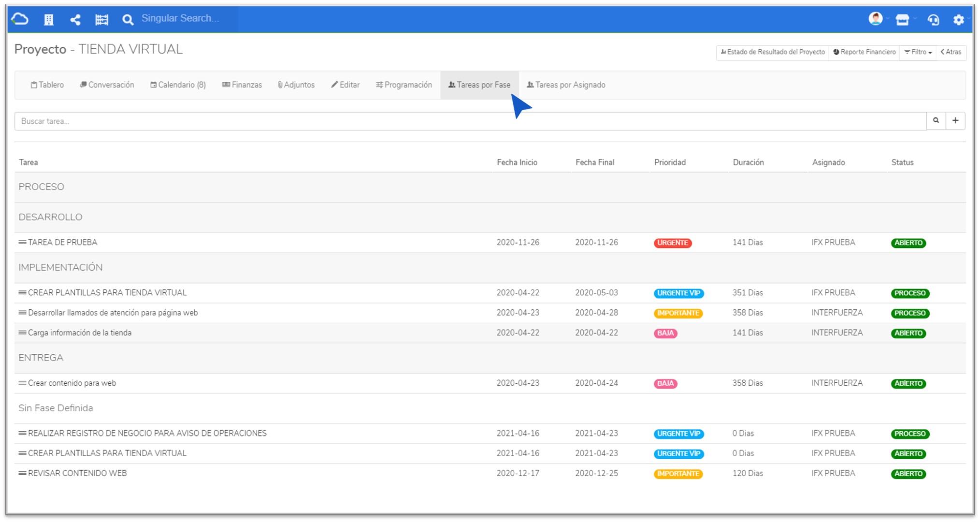The width and height of the screenshot is (980, 522).
Task: Click the PROCESO phase header
Action: (x=42, y=187)
